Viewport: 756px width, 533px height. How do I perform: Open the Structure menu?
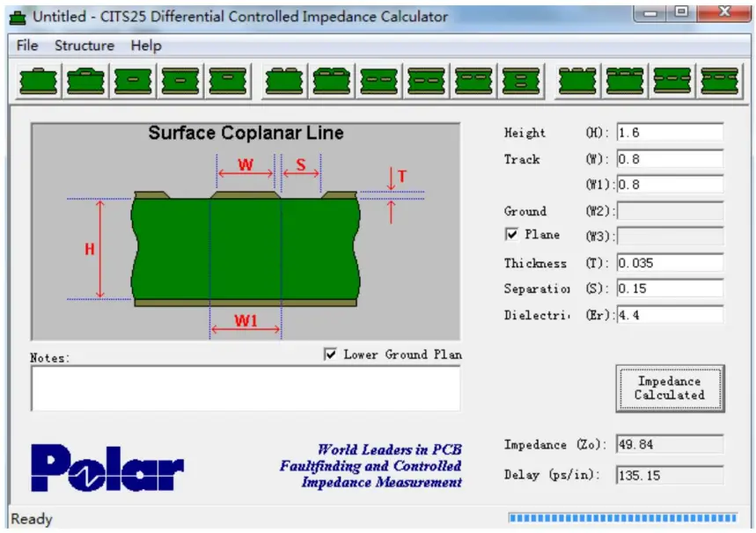point(84,46)
